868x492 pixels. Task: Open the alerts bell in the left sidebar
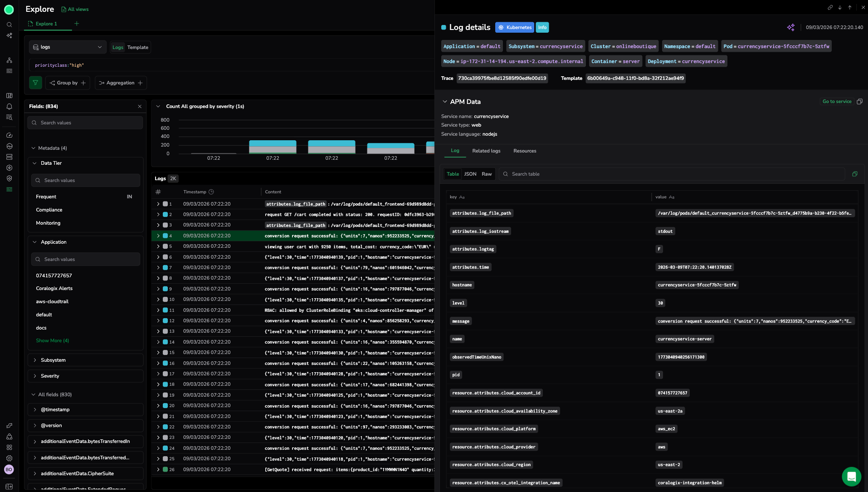(9, 107)
